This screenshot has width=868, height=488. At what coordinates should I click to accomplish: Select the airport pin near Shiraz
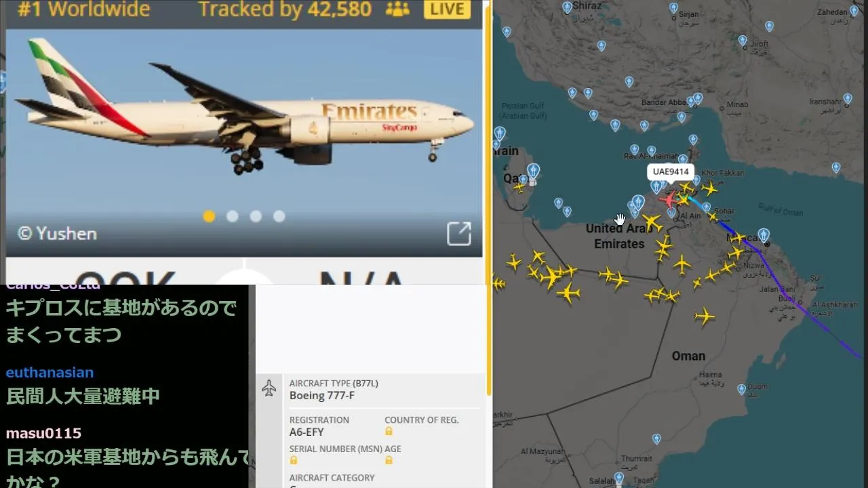[x=567, y=7]
